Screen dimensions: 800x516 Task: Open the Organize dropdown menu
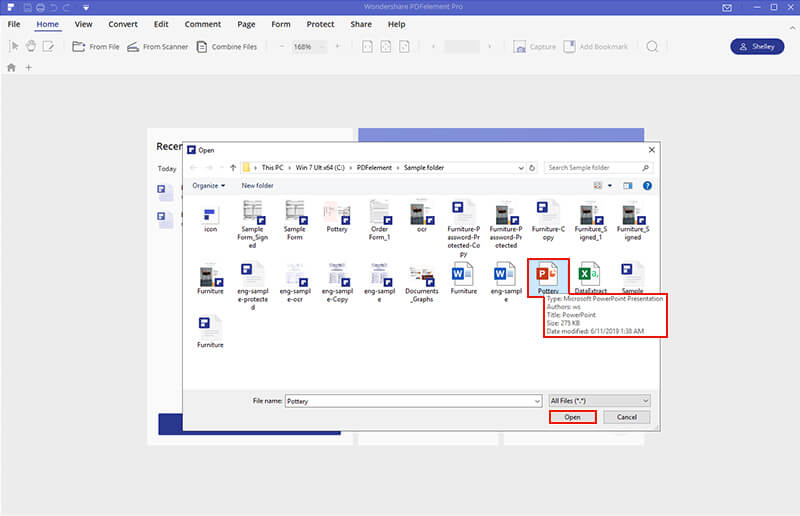(x=208, y=185)
